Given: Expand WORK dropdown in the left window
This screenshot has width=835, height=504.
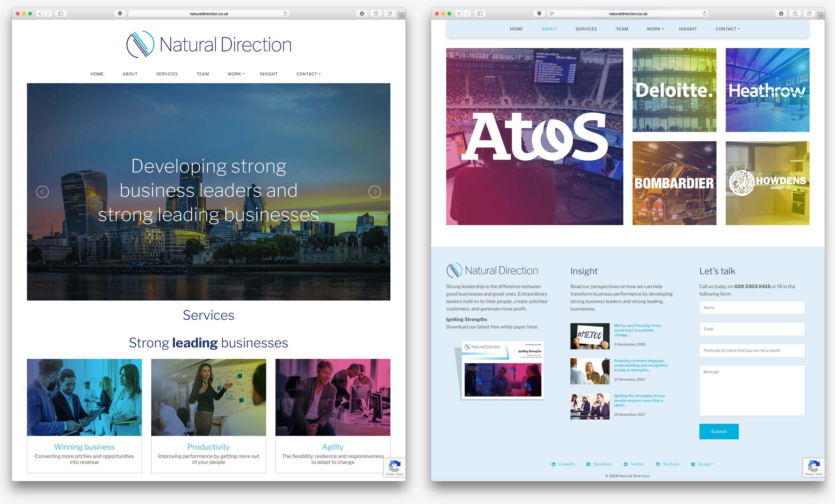Looking at the screenshot, I should (236, 74).
